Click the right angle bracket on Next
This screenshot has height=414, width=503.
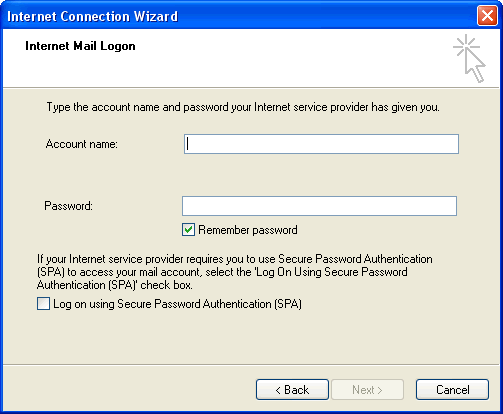click(x=379, y=390)
